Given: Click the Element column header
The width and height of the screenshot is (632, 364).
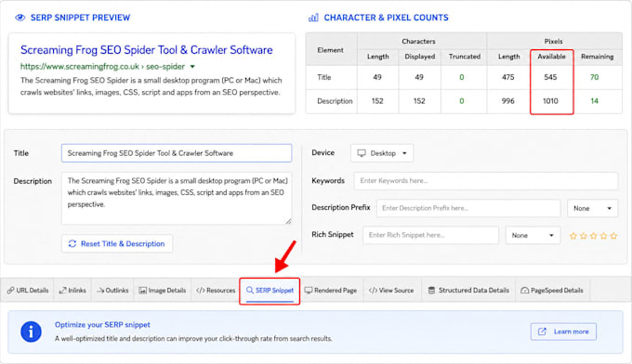Looking at the screenshot, I should point(331,50).
